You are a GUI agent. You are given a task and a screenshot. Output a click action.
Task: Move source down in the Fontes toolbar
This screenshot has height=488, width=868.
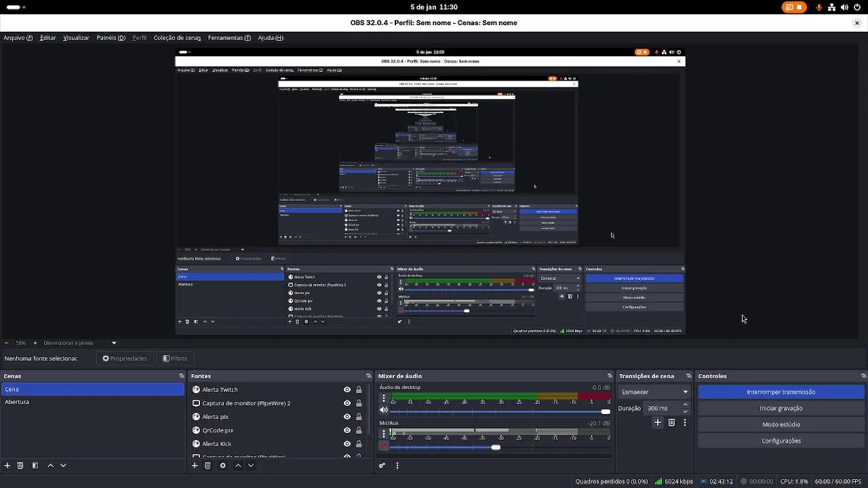(251, 466)
